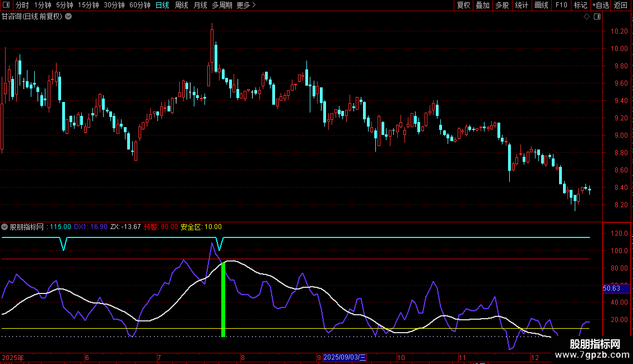This screenshot has width=633, height=364.
Task: Click the 10.20 price axis label
Action: point(619,31)
